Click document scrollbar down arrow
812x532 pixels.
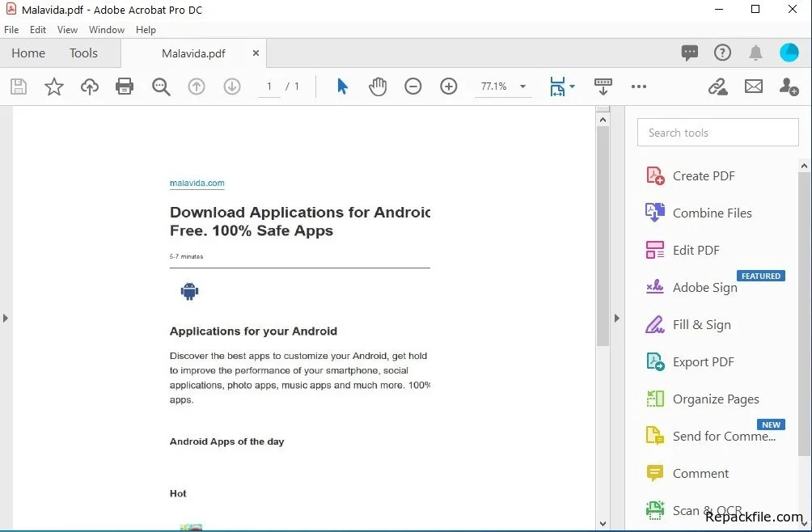point(603,524)
